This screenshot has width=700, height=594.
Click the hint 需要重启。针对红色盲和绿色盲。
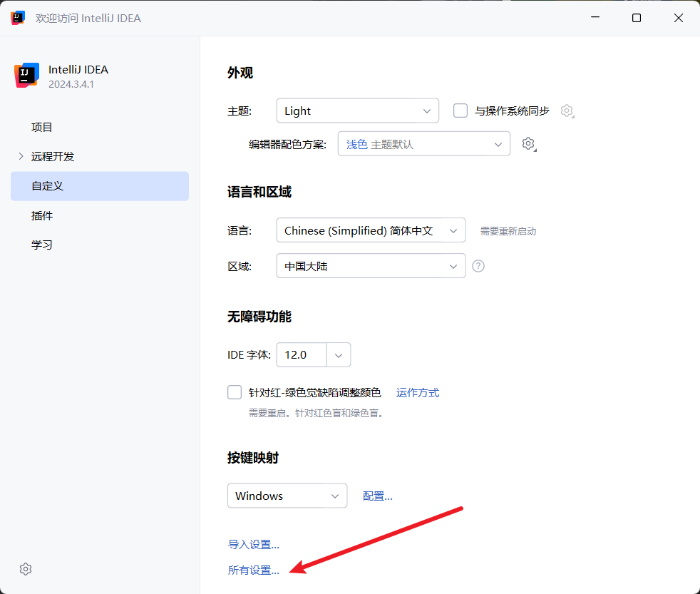click(x=316, y=413)
